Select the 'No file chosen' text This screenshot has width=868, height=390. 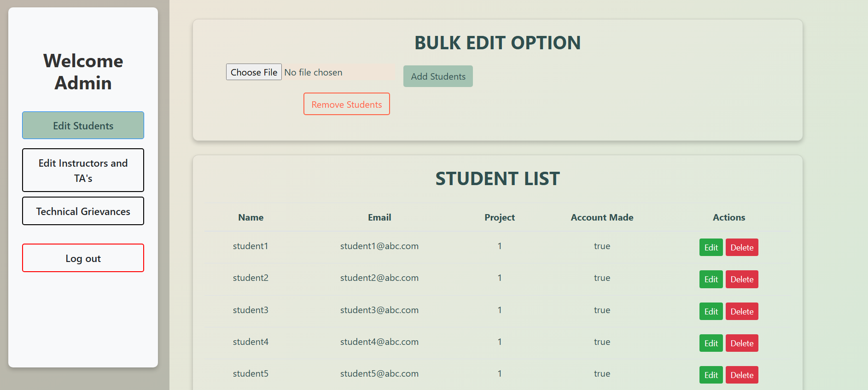[x=313, y=72]
